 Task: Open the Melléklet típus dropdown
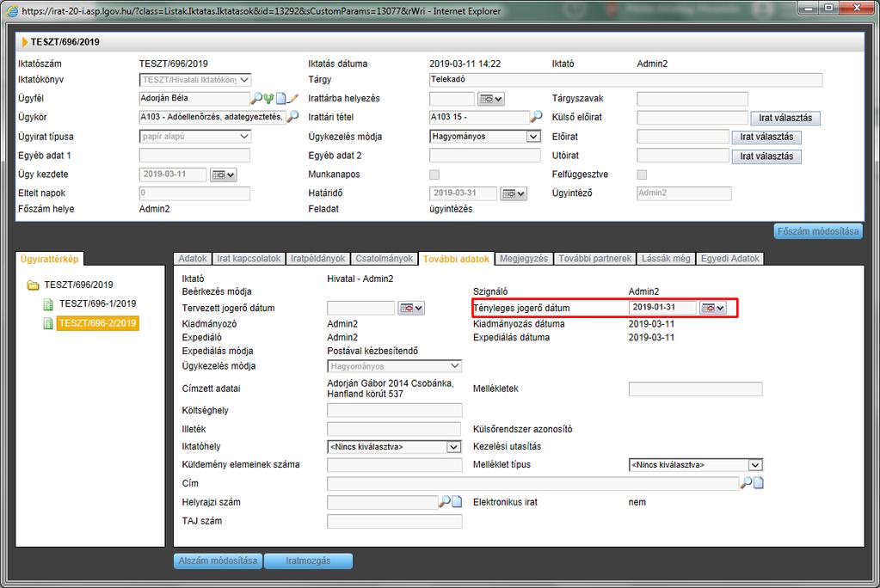click(x=695, y=465)
